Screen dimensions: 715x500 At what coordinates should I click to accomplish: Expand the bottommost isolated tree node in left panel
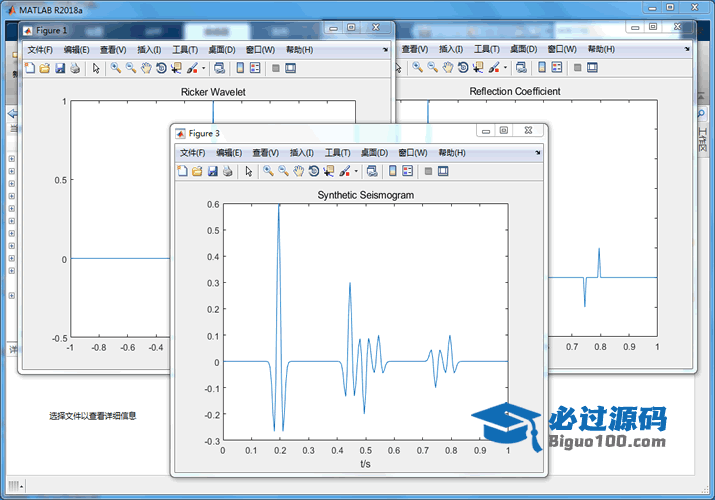pos(12,295)
